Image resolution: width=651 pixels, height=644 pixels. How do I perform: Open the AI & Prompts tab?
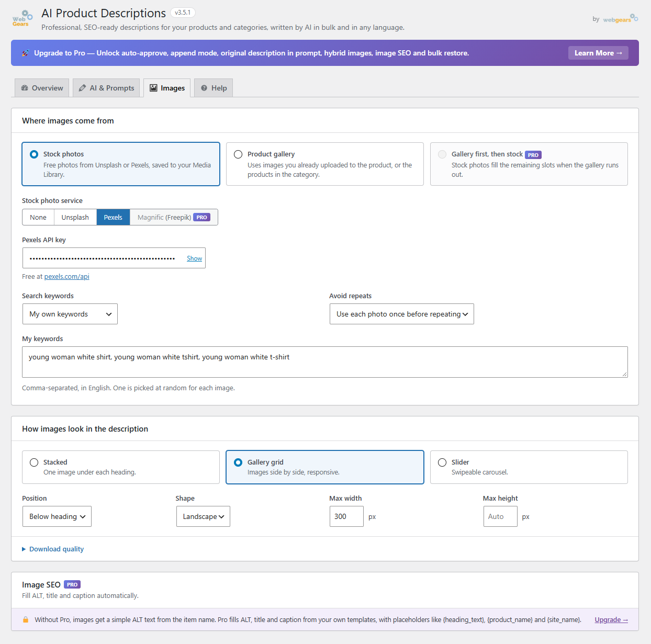click(x=106, y=88)
